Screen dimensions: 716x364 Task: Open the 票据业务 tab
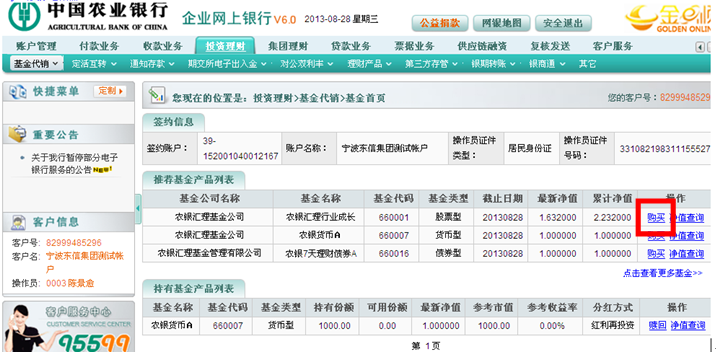coord(414,46)
